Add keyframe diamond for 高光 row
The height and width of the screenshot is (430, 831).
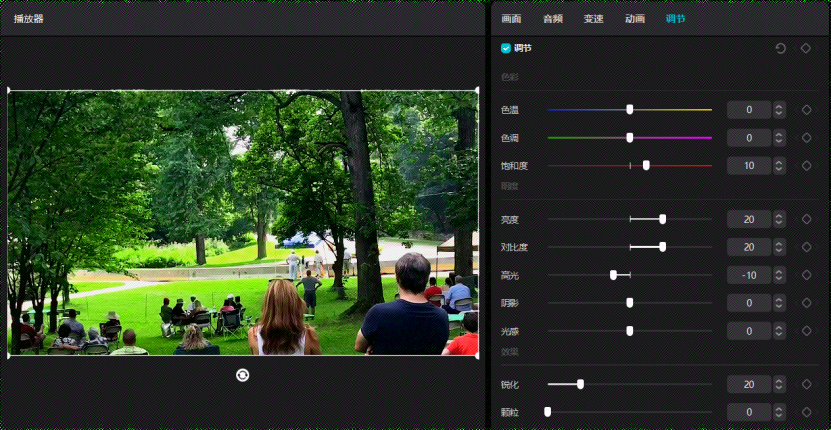(807, 275)
